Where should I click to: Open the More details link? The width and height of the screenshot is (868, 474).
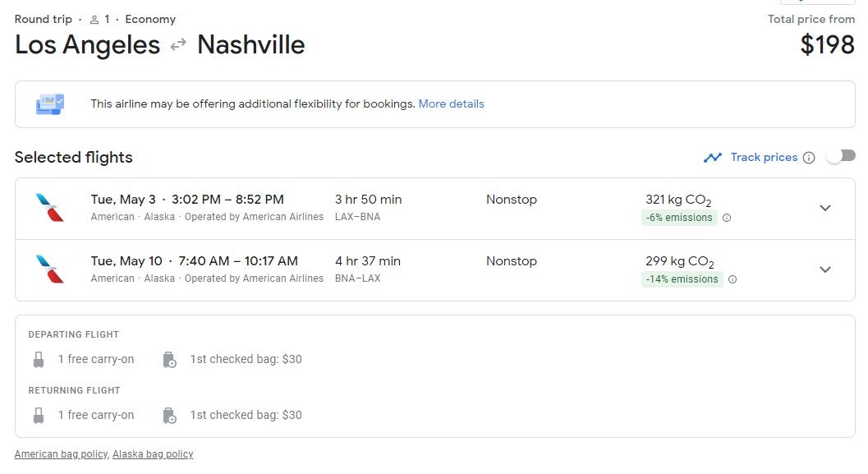(451, 104)
